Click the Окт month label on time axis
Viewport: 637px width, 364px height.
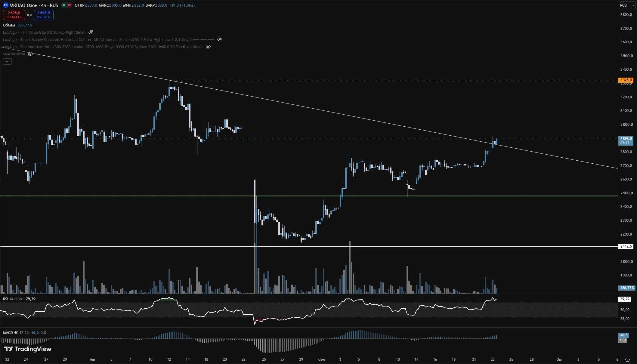[x=559, y=359]
